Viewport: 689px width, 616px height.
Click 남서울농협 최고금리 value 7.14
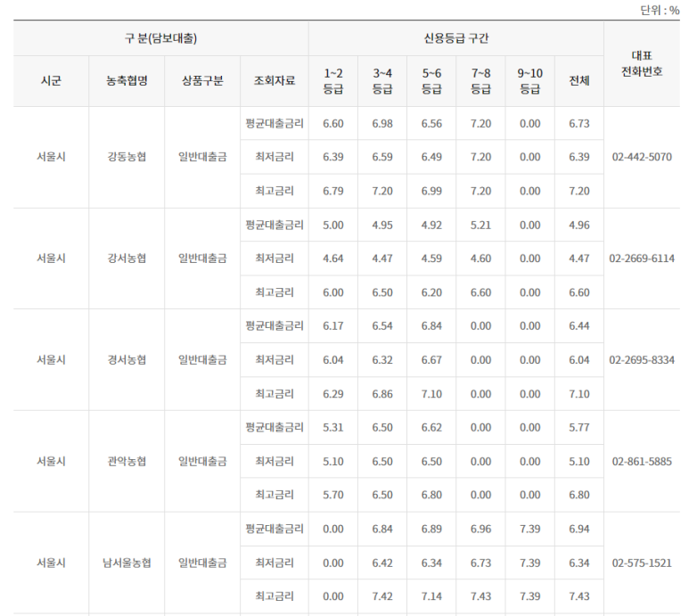[431, 596]
